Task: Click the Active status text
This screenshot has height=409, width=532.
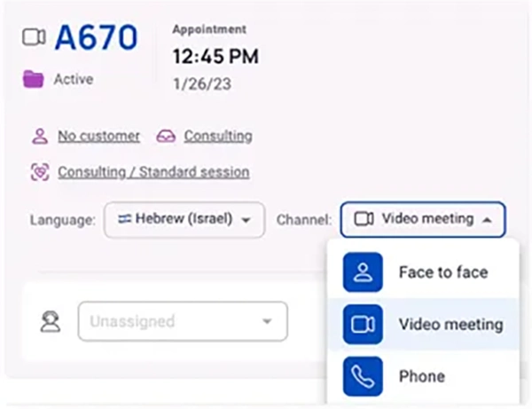Action: pyautogui.click(x=74, y=80)
